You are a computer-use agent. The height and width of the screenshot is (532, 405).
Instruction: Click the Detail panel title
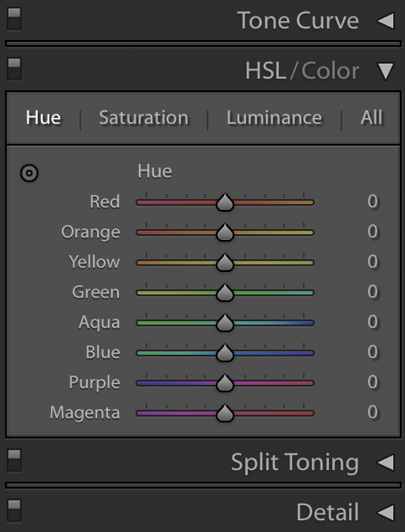pyautogui.click(x=328, y=512)
